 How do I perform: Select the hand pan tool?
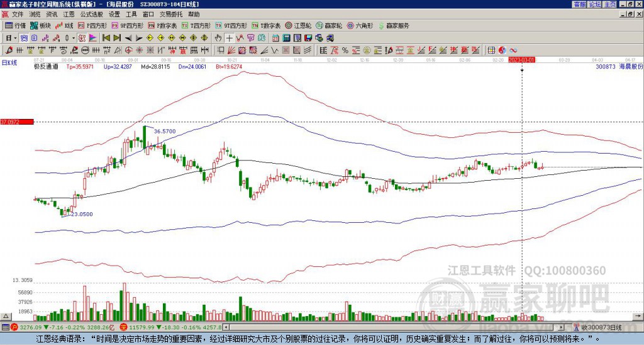coord(218,38)
